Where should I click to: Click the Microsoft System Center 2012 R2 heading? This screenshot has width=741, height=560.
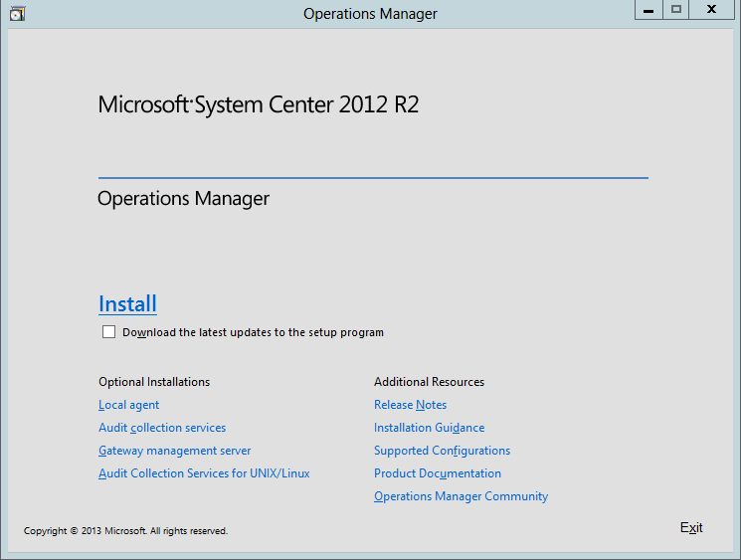pyautogui.click(x=258, y=104)
